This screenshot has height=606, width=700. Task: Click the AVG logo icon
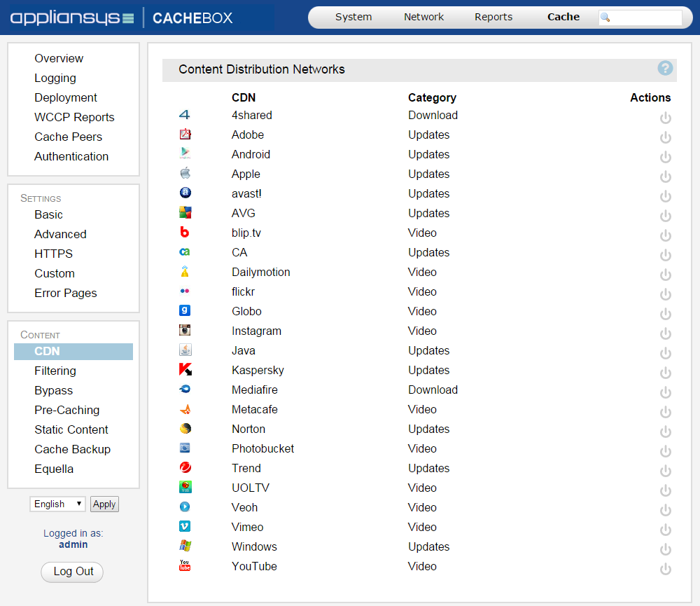[x=185, y=212]
